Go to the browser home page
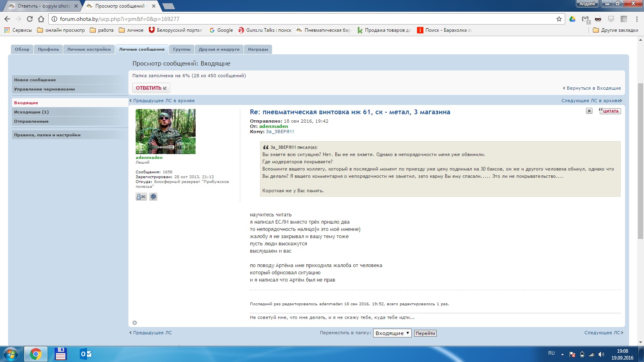This screenshot has width=644, height=362. click(x=41, y=19)
